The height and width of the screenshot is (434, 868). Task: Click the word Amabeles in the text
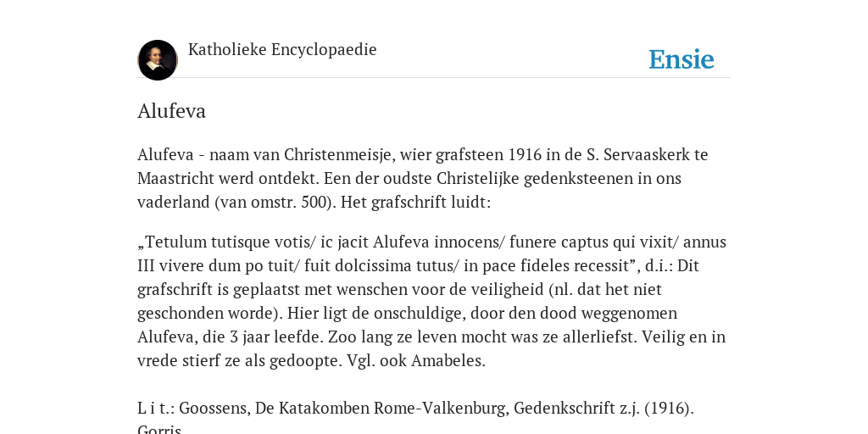click(x=448, y=361)
